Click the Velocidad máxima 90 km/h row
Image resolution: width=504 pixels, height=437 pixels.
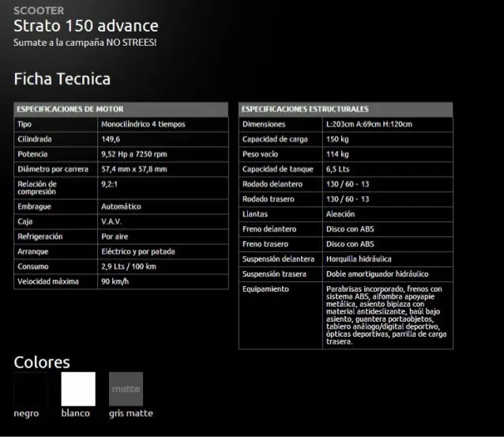tap(121, 281)
